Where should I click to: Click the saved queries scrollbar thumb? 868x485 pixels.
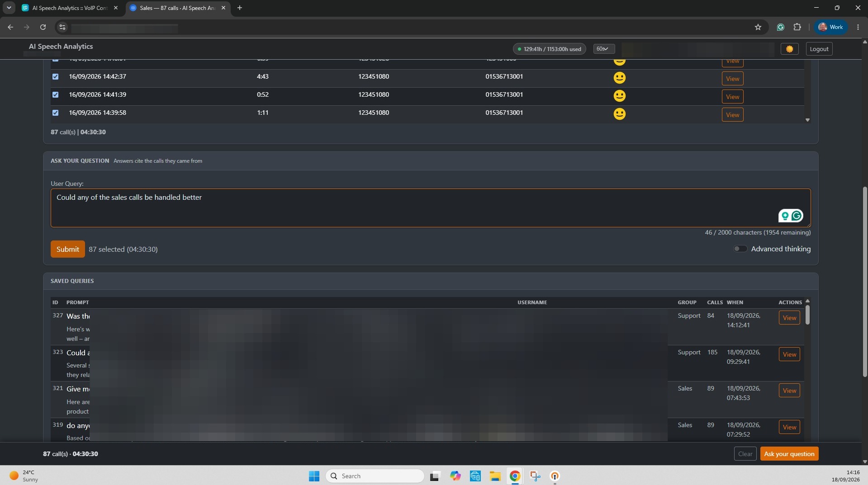point(807,315)
